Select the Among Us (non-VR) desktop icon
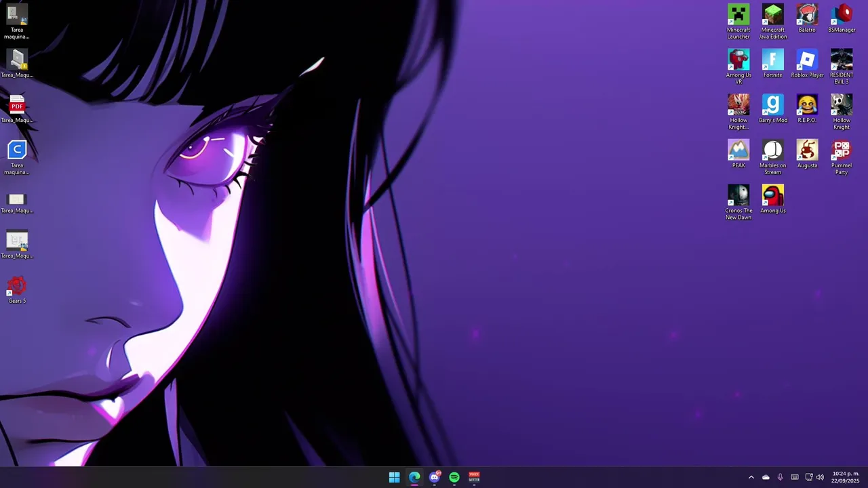This screenshot has height=488, width=868. (x=773, y=199)
